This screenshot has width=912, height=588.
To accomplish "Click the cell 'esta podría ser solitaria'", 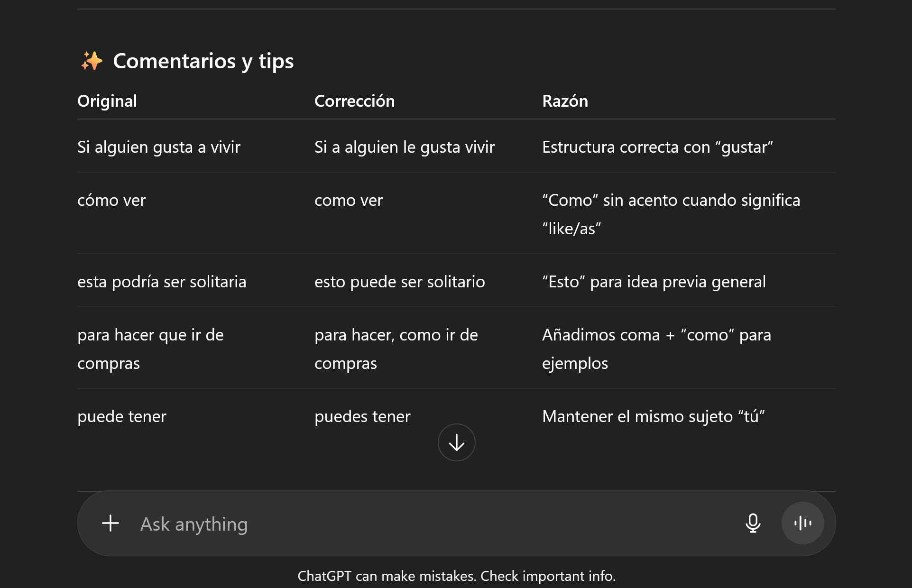I will (x=162, y=282).
